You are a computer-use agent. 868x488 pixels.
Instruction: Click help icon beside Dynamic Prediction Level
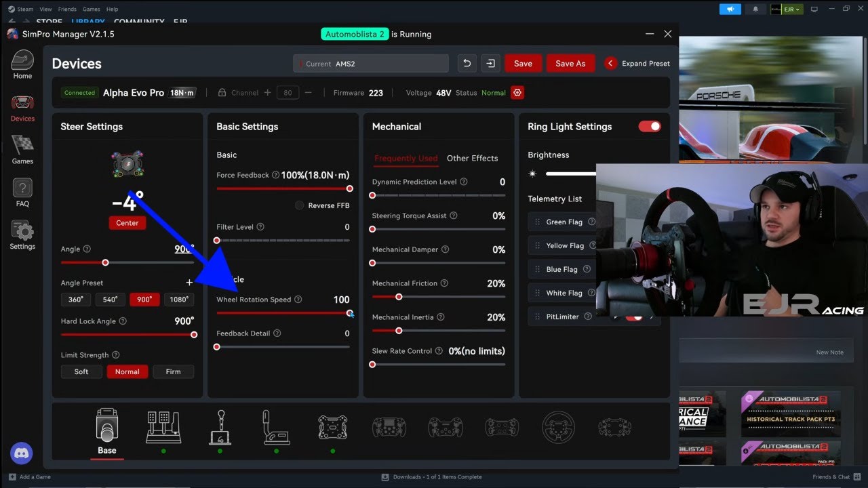464,182
